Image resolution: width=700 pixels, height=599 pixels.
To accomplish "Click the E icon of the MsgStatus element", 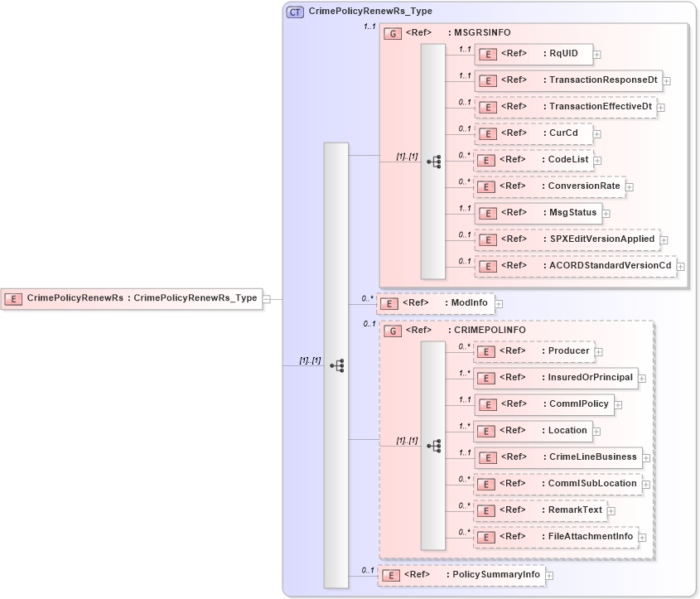I will pos(486,213).
